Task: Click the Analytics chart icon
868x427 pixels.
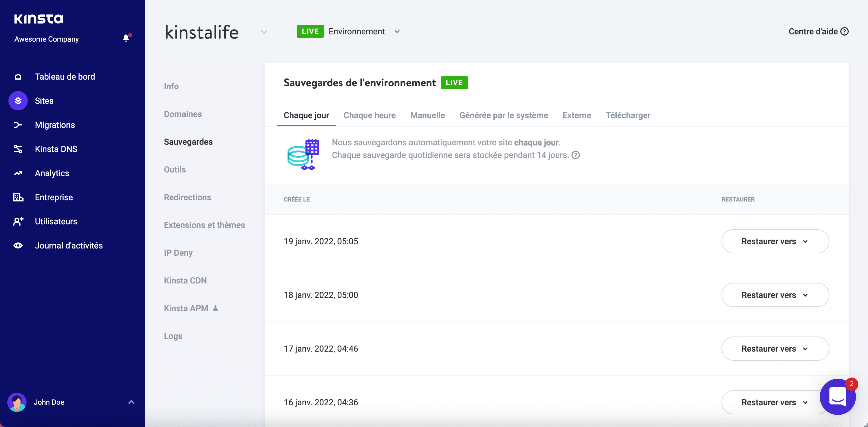Action: (18, 173)
